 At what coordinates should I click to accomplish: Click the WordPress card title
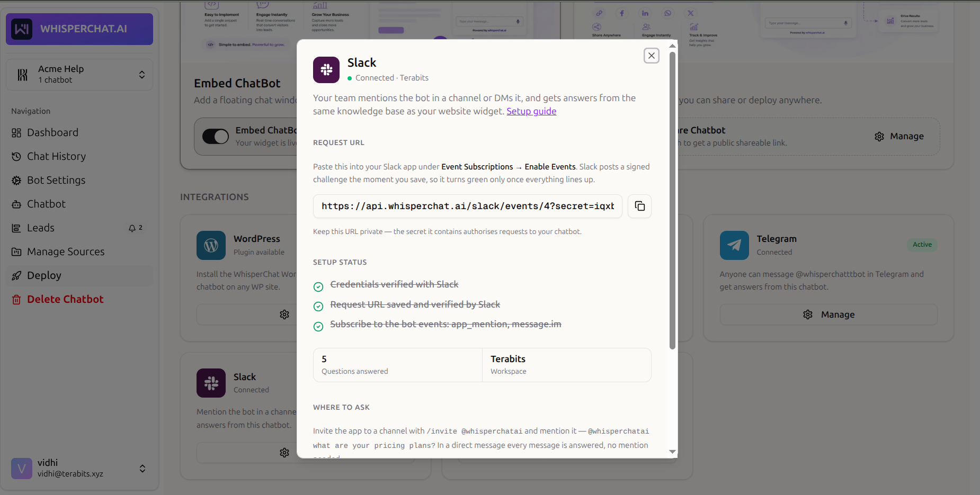tap(257, 239)
